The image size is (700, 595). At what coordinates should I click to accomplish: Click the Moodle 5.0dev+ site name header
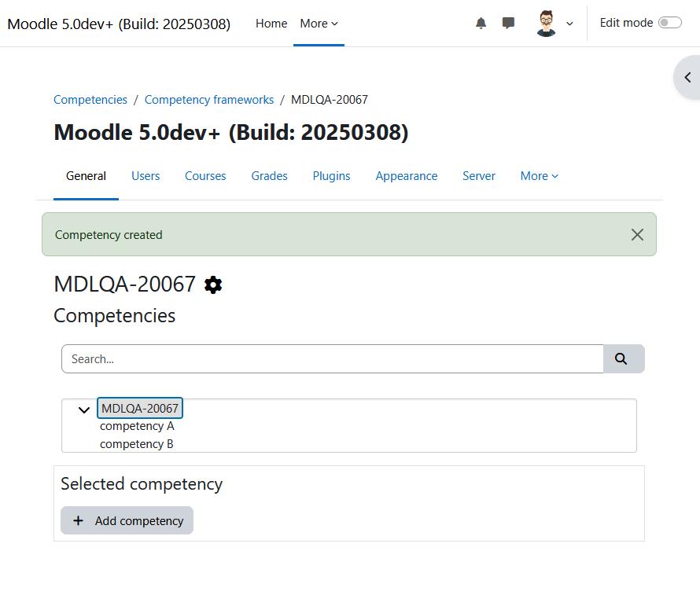pos(119,24)
